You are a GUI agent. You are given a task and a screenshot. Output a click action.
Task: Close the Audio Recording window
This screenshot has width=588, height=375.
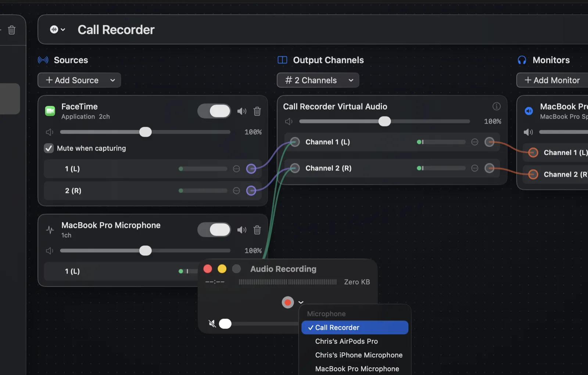(x=208, y=269)
